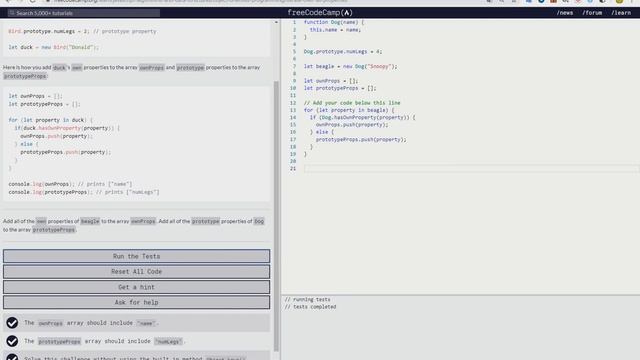Click the Ask for help button

point(136,302)
